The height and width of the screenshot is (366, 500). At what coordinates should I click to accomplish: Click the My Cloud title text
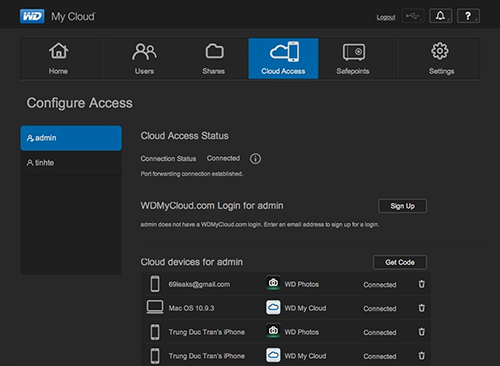tap(73, 17)
